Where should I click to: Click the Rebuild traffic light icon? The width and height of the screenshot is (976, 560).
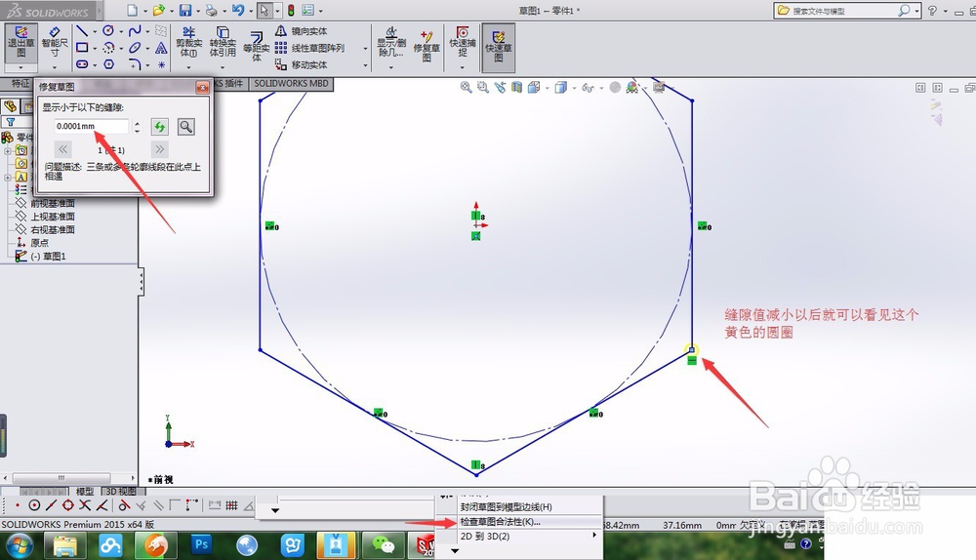290,10
